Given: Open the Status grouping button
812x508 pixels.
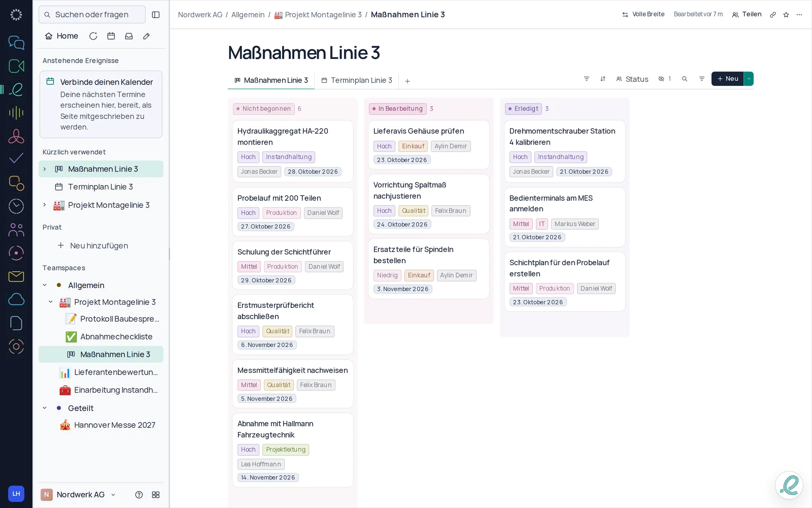Looking at the screenshot, I should pos(632,79).
